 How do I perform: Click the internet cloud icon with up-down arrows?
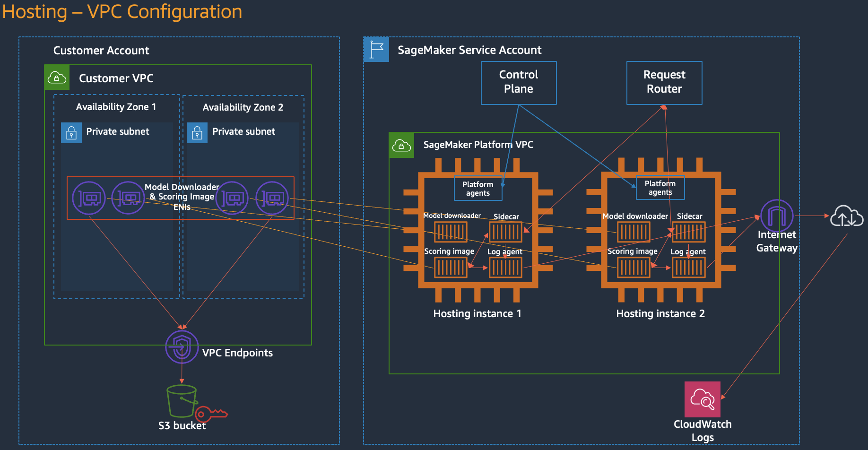tap(847, 216)
